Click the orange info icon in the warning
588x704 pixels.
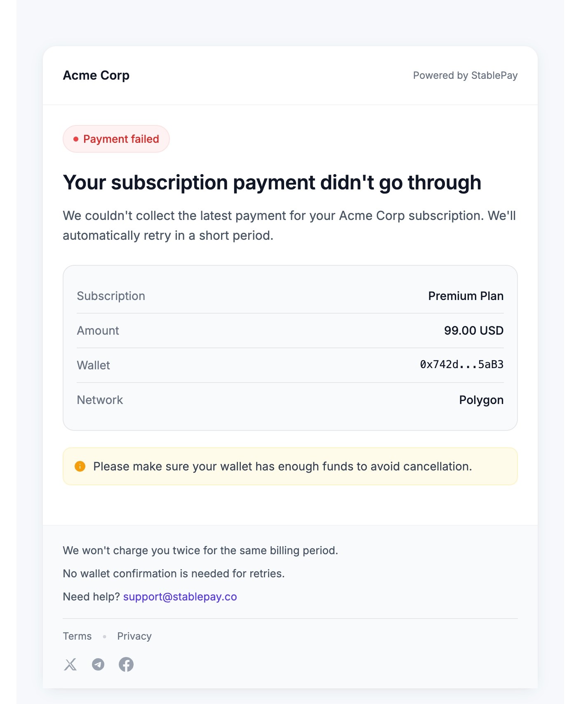coord(80,466)
